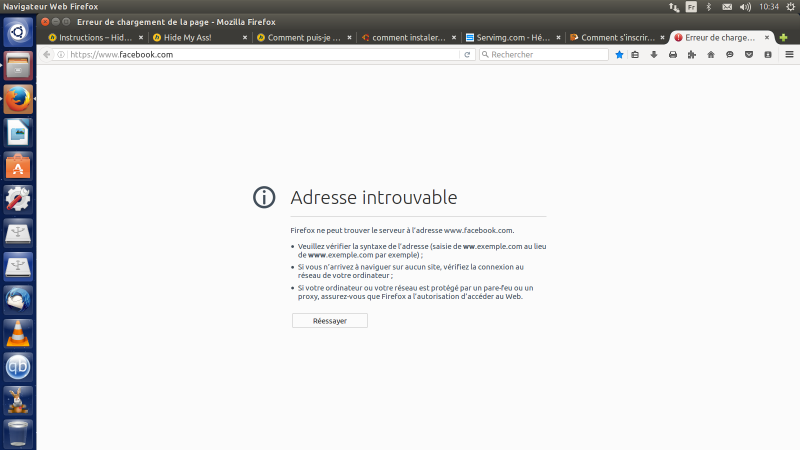
Task: Open the mail envelope indicator
Action: 727,7
